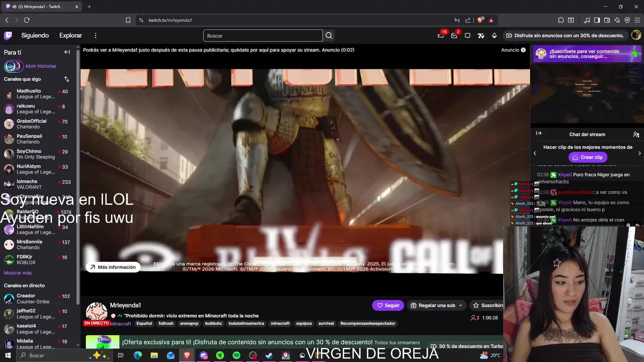644x362 pixels.
Task: Open Creador Counter-Strike live channel
Action: (38, 299)
